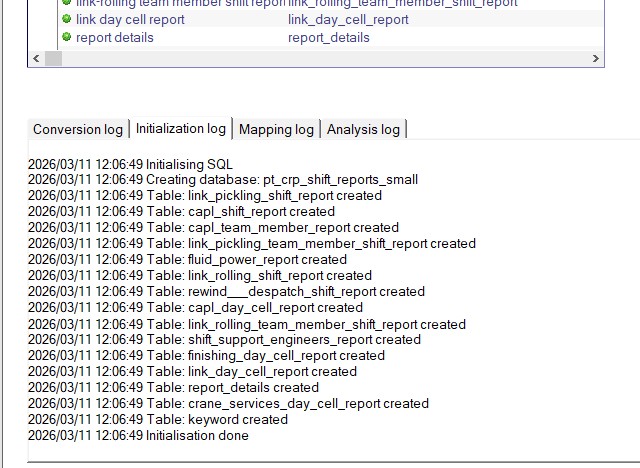
Task: Click the 'keyword created' log entry
Action: pos(157,419)
